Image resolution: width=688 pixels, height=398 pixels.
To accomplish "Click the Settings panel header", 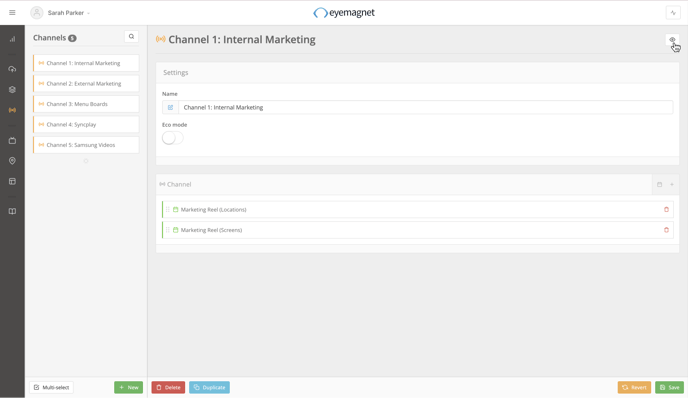I will (x=418, y=73).
